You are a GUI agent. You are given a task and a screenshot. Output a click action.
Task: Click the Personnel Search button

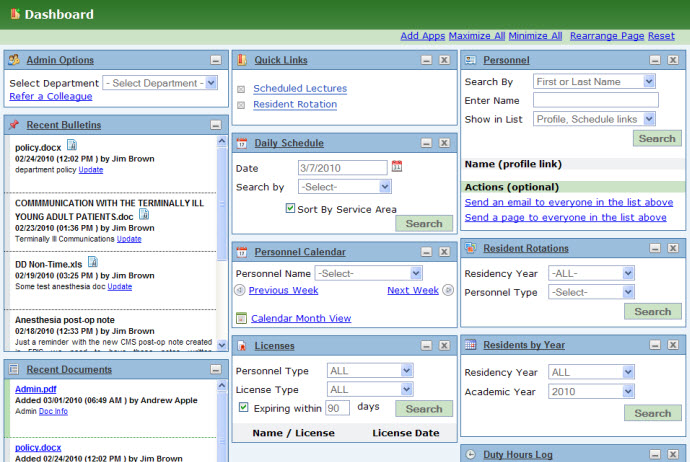(x=657, y=139)
